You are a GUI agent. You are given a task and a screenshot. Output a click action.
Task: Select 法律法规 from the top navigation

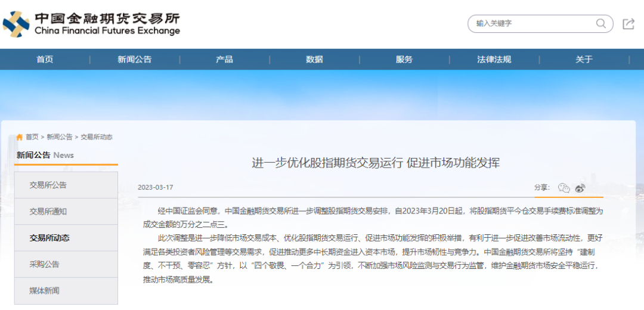(x=494, y=60)
